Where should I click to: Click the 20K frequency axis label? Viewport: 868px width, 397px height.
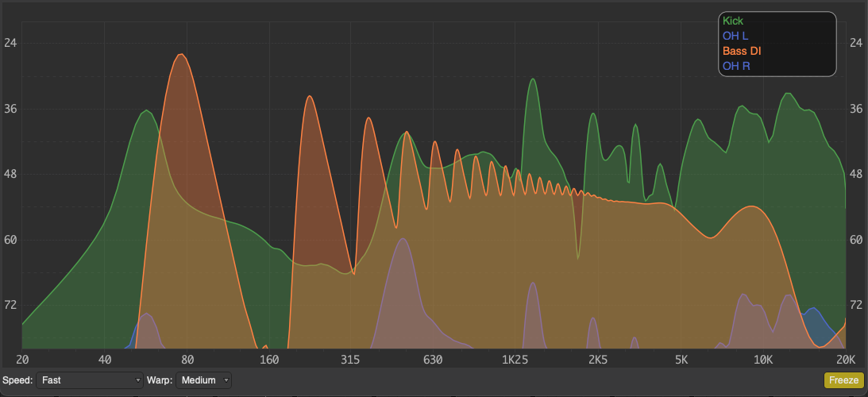tap(846, 359)
